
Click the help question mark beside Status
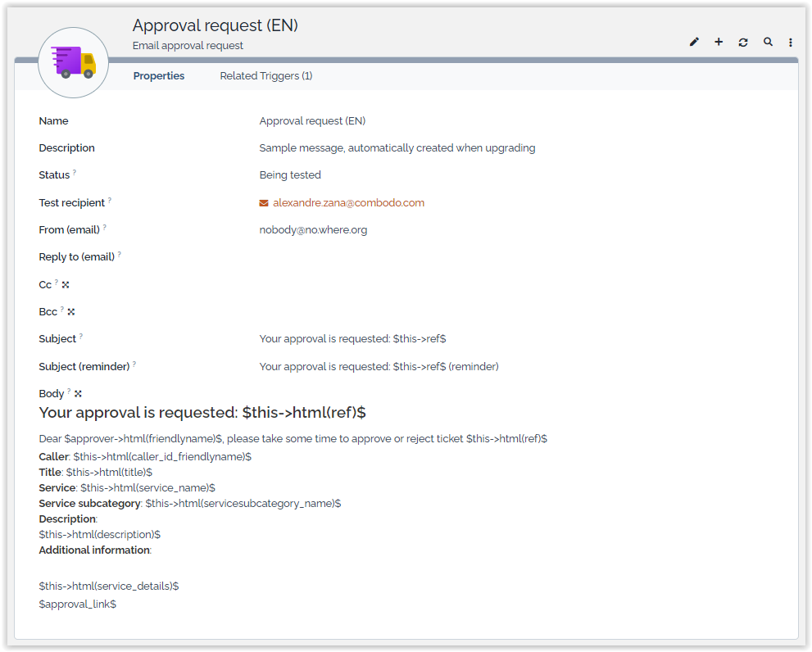coord(75,173)
